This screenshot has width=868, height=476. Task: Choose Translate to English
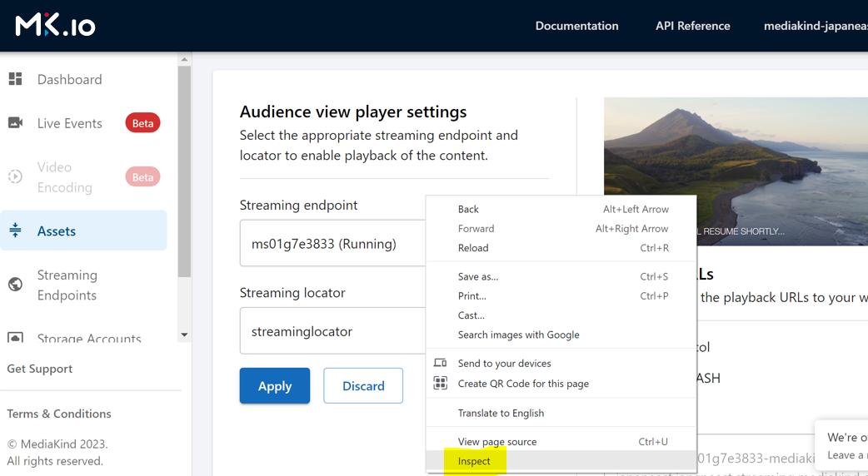(x=561, y=413)
